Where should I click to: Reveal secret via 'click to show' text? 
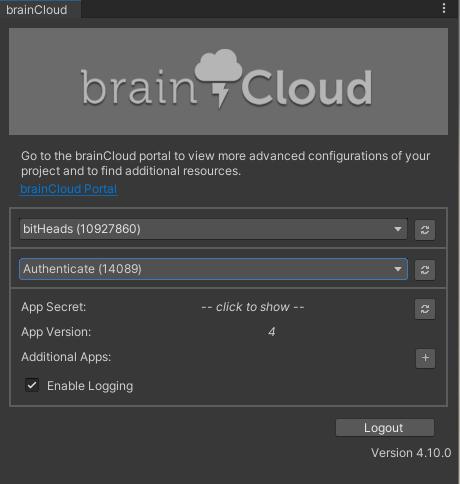253,307
